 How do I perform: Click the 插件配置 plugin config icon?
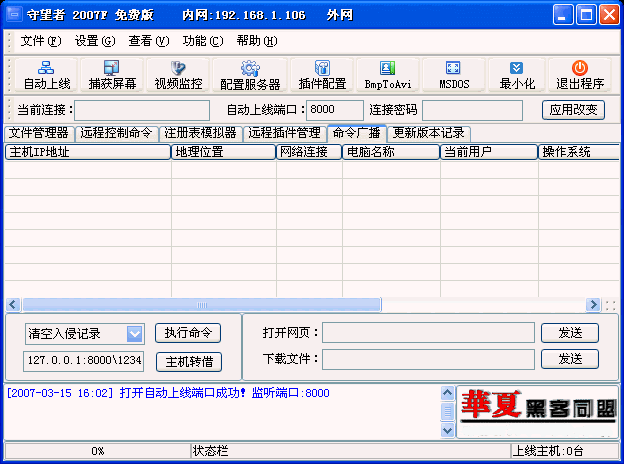pos(322,76)
